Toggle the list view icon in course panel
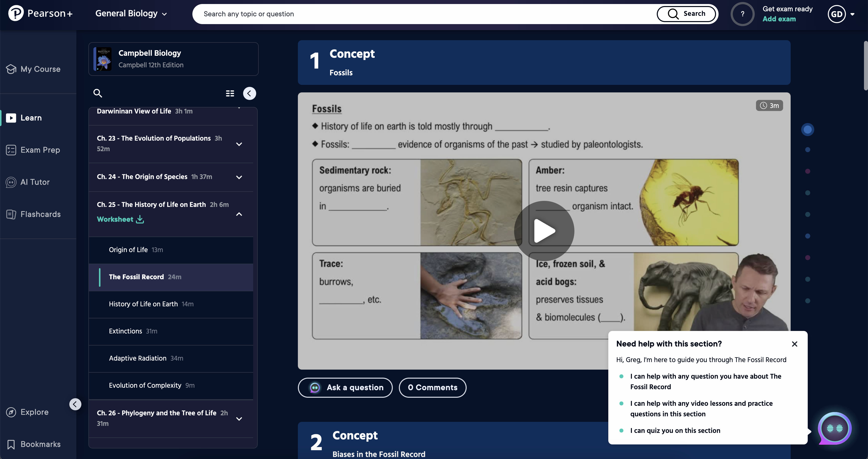The width and height of the screenshot is (868, 459). click(x=230, y=93)
